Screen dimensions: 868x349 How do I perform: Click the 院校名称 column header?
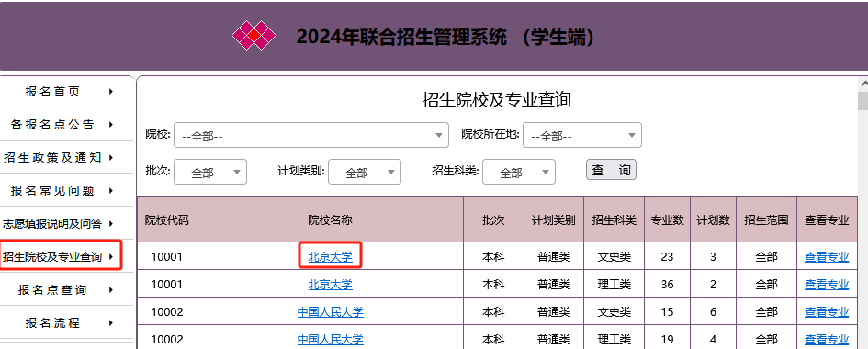(330, 220)
